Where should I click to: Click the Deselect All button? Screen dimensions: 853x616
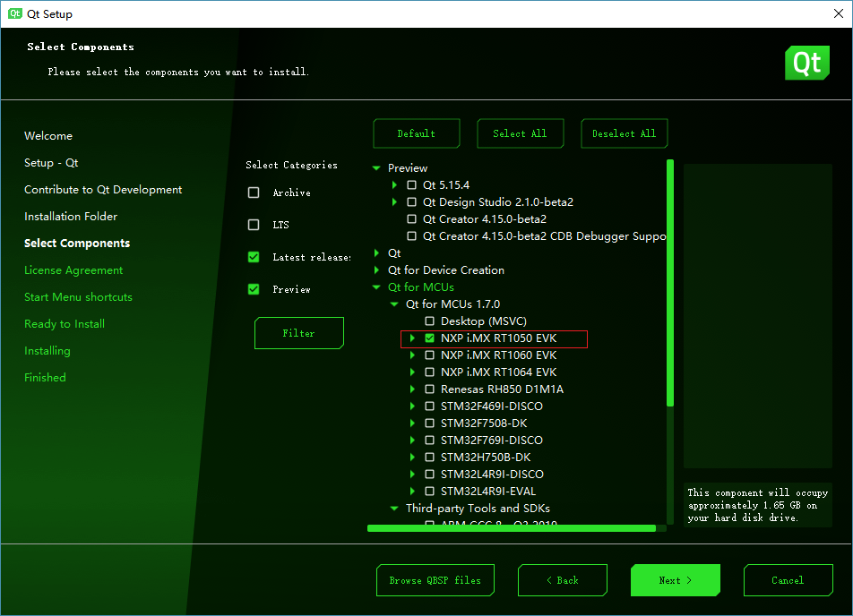click(624, 133)
